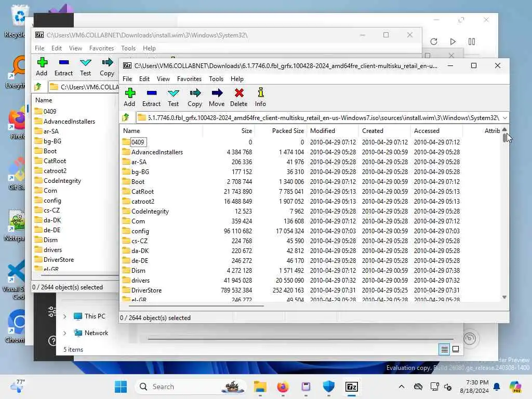Click the pause icon in the background window
This screenshot has height=399, width=532.
472,42
